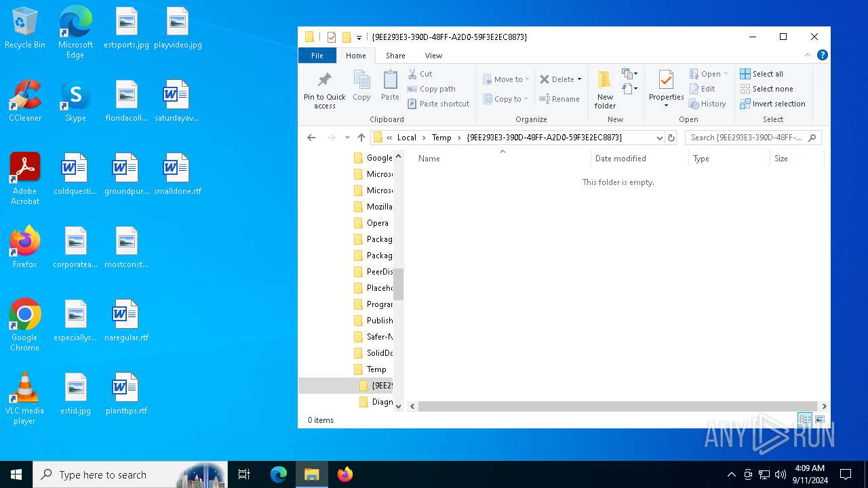Select the Temp folder in the tree
868x488 pixels.
(376, 369)
